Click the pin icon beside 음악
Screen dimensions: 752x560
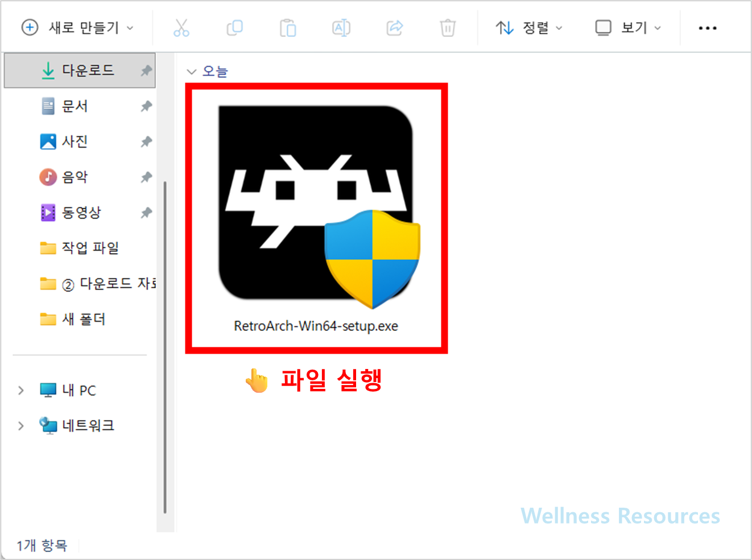[146, 177]
